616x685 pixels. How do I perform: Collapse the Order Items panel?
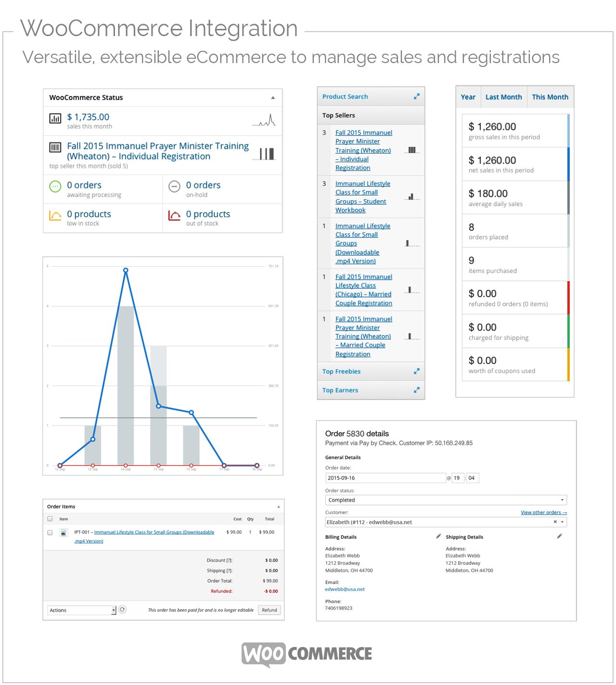[x=279, y=507]
